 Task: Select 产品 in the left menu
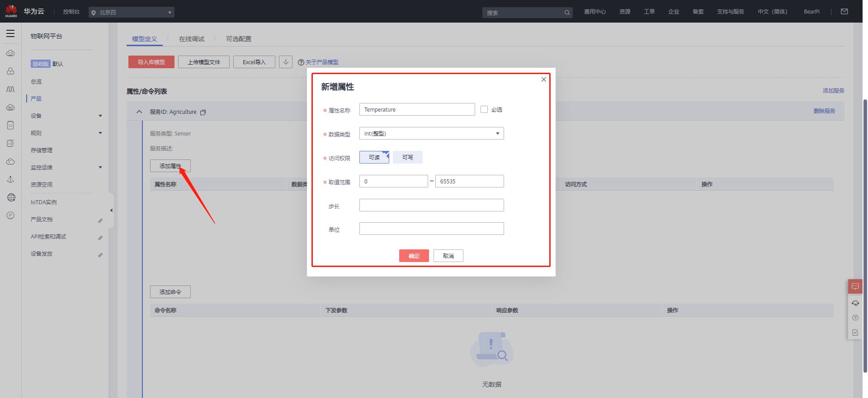(x=36, y=98)
